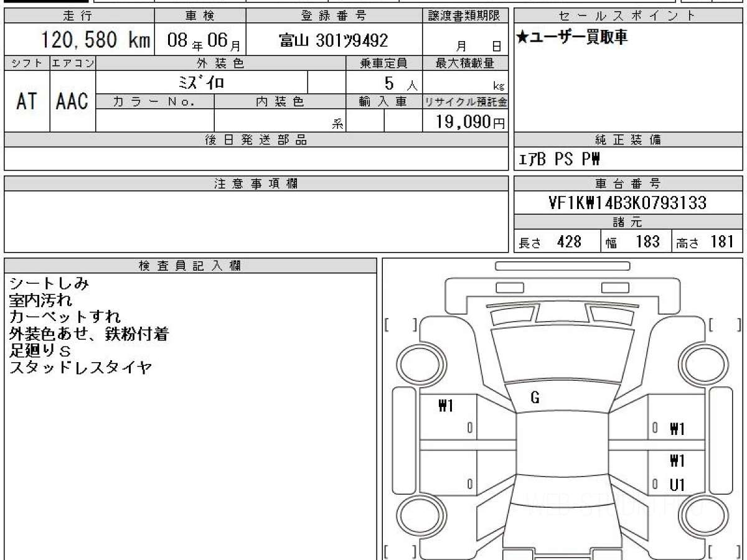The width and height of the screenshot is (747, 560).
Task: Click the front-left wheel circle in diagram
Action: pyautogui.click(x=418, y=364)
